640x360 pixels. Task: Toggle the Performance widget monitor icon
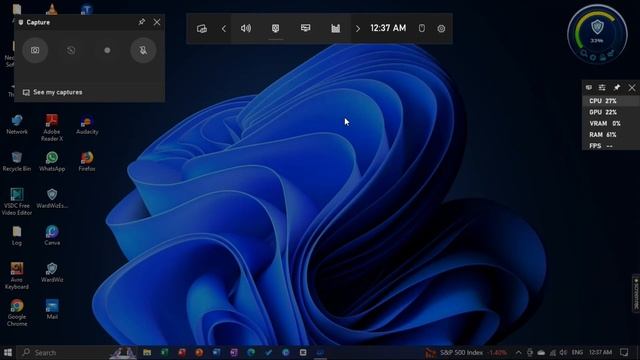[x=305, y=28]
